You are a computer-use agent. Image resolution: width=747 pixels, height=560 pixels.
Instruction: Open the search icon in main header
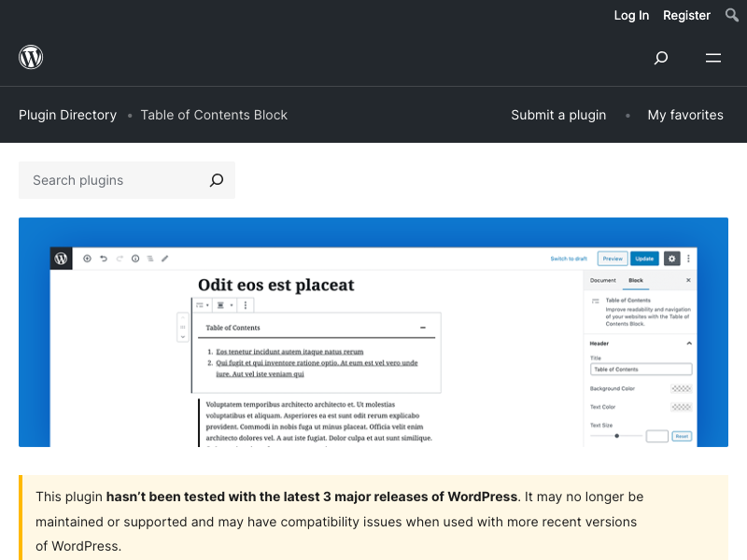(661, 58)
